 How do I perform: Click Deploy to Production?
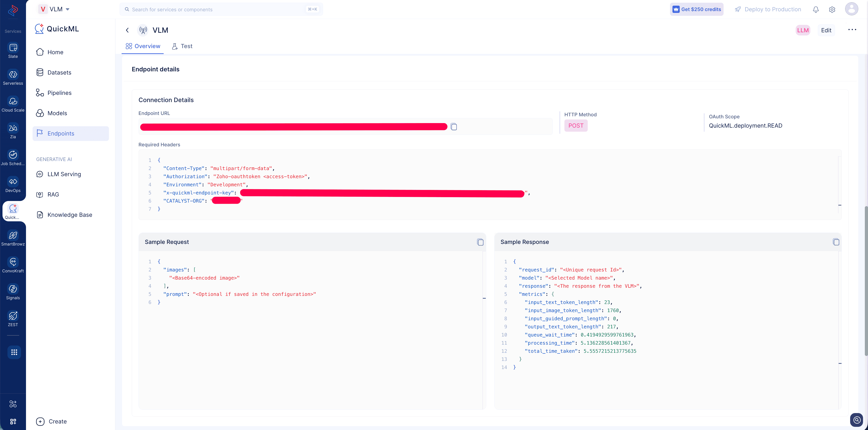coord(768,9)
